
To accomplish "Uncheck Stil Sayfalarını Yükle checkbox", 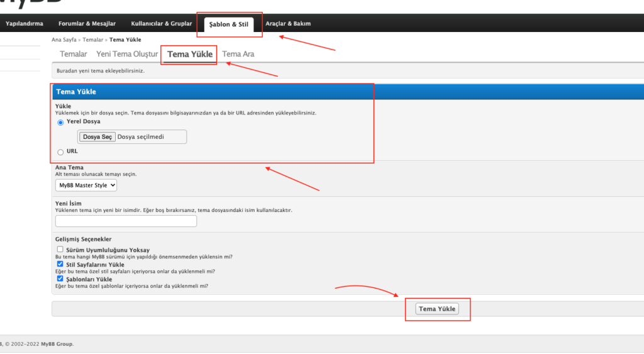I will coord(60,263).
